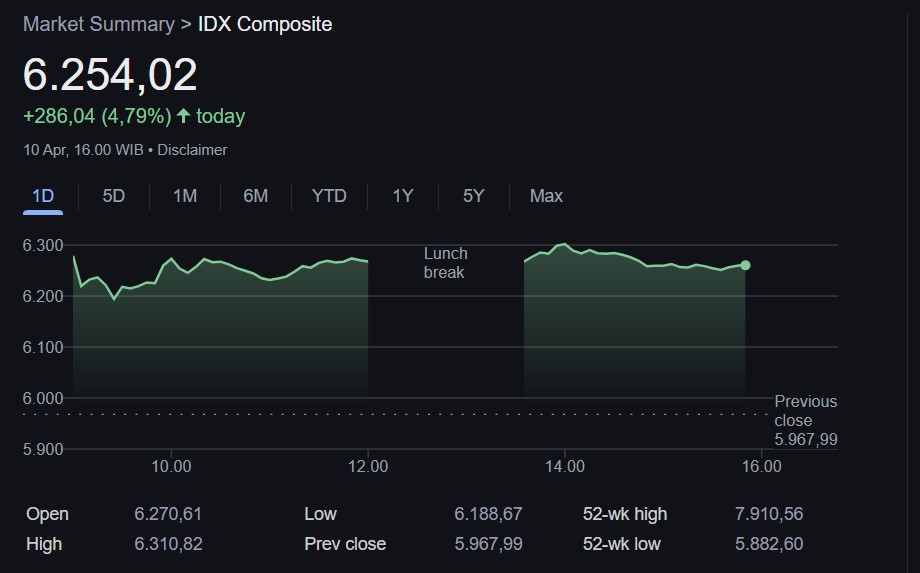Click the green dot at chart line end
This screenshot has height=573, width=920.
tap(745, 265)
